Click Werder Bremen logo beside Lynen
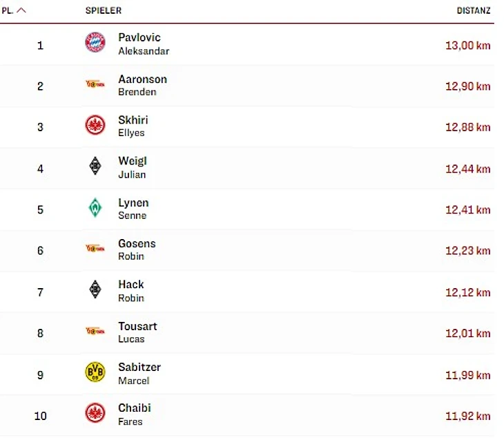Image resolution: width=504 pixels, height=438 pixels. pos(95,208)
